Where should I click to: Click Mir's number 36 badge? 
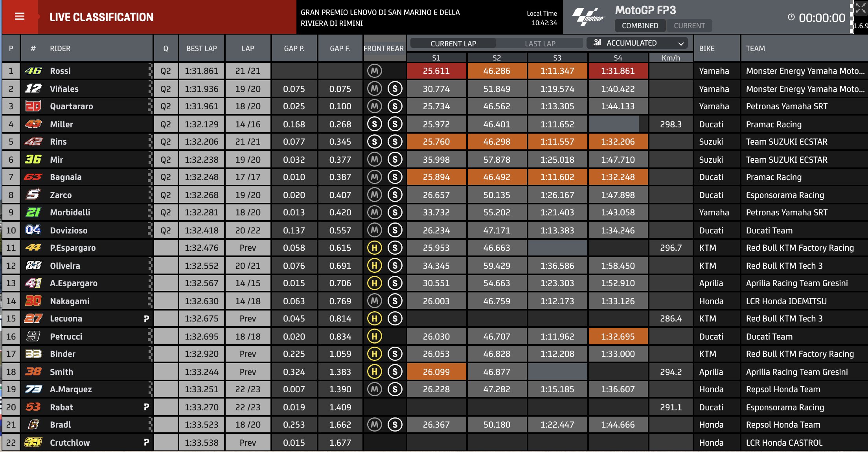(x=33, y=160)
